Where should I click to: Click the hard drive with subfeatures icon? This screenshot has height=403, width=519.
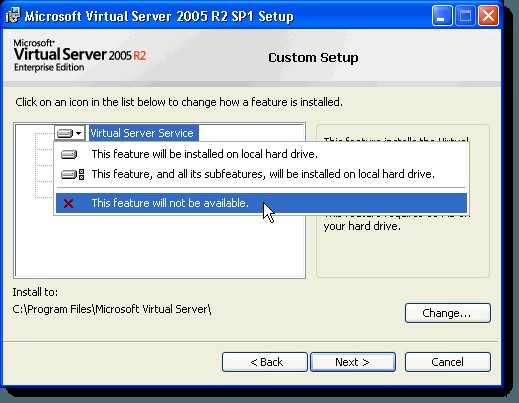tap(73, 174)
